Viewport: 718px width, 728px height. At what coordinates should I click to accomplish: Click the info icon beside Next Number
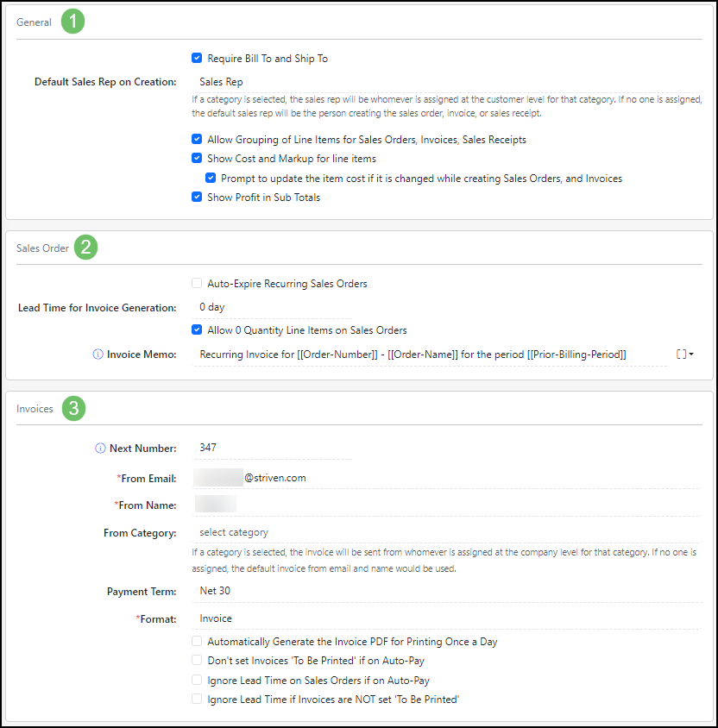pyautogui.click(x=100, y=448)
